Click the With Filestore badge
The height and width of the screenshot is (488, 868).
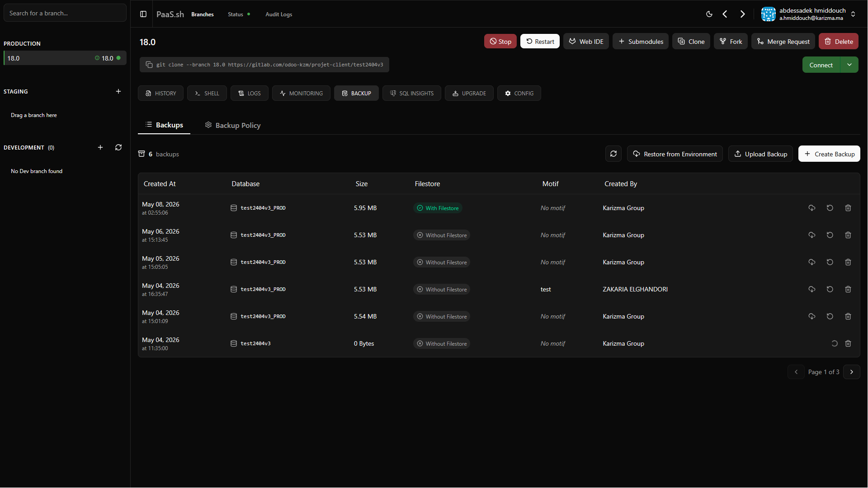438,208
